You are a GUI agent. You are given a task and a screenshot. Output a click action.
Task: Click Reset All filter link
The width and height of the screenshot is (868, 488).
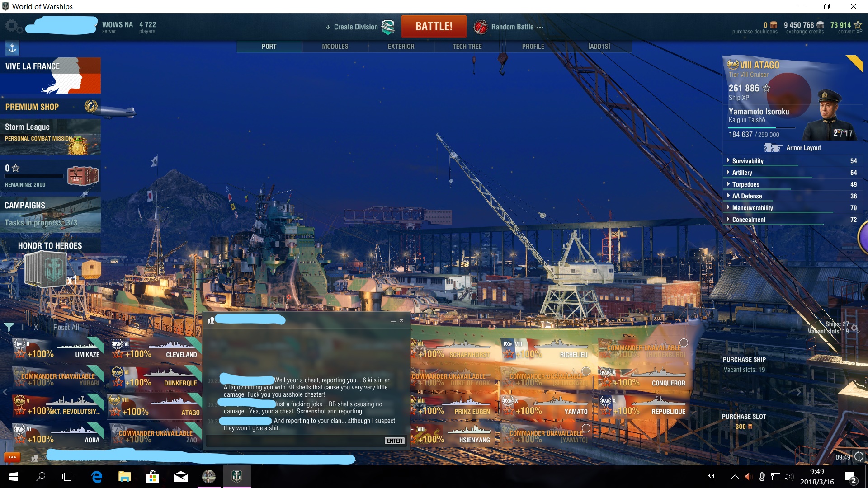[x=66, y=327]
